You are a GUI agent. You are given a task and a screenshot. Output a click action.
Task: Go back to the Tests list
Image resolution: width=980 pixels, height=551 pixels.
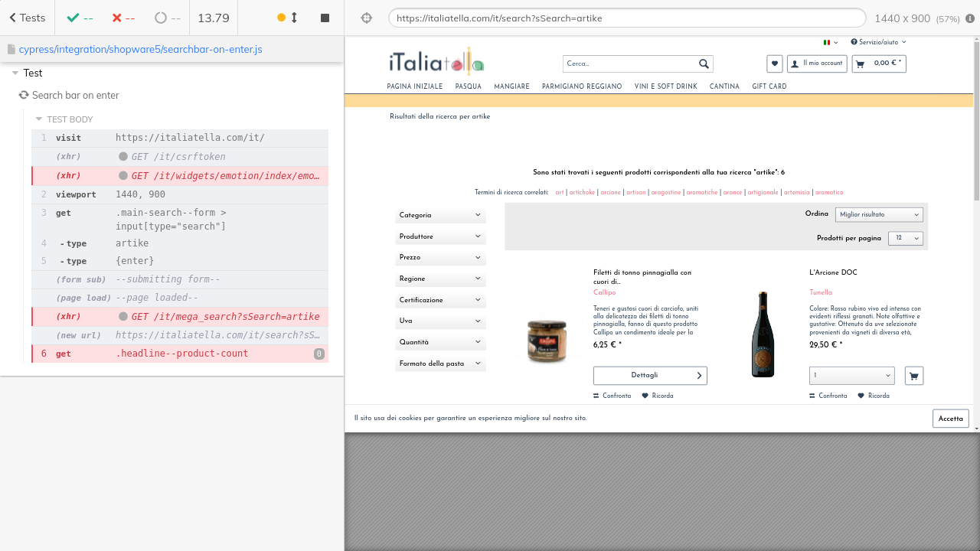pos(28,18)
